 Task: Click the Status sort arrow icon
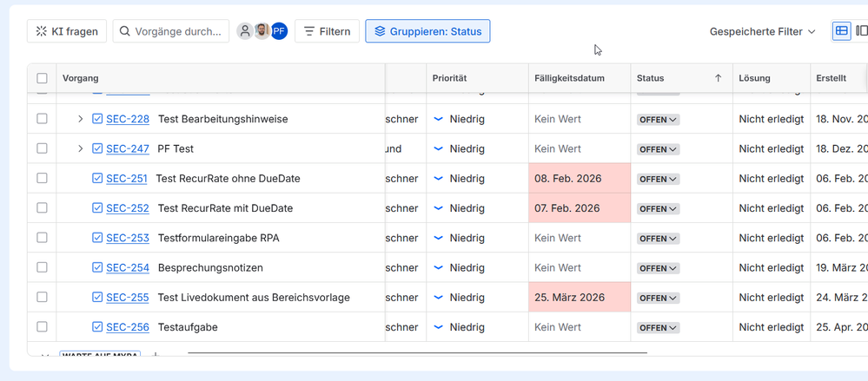coord(718,78)
